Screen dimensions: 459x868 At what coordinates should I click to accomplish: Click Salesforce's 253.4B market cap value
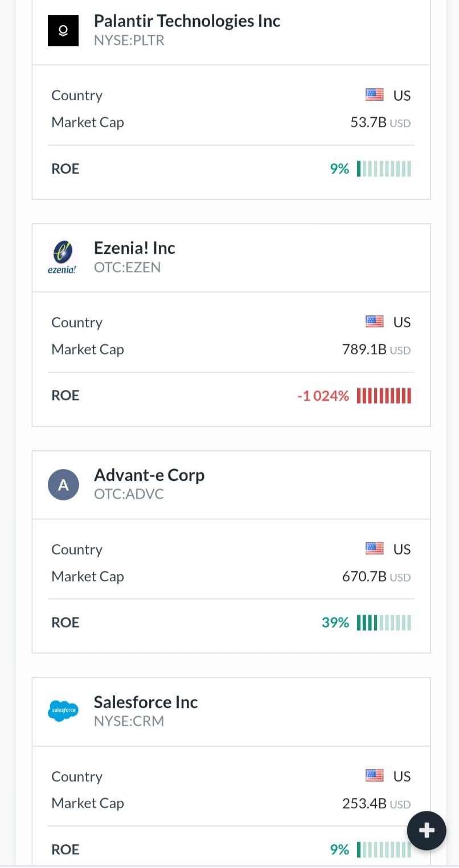(x=364, y=804)
